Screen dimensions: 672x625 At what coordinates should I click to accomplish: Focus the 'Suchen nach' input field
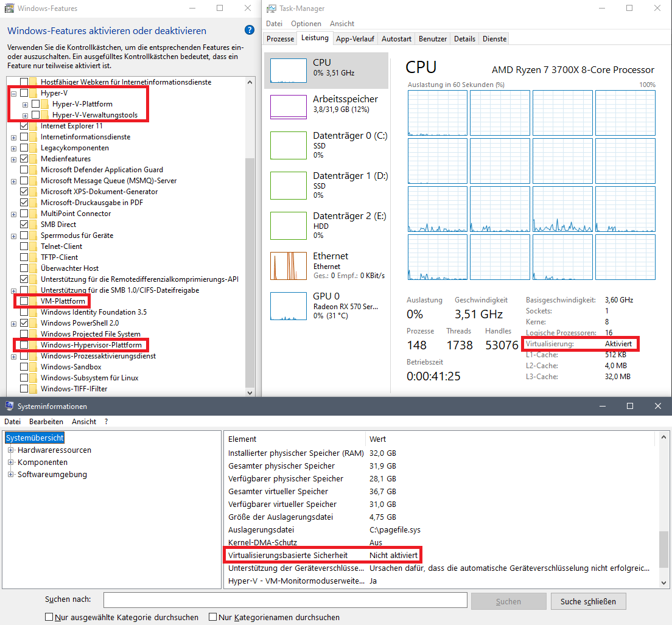click(x=285, y=600)
